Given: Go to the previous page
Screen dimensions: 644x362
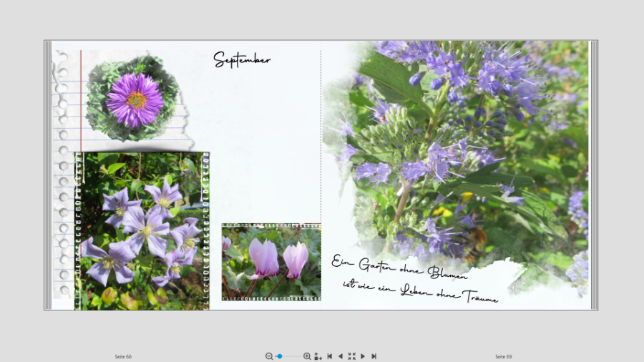Looking at the screenshot, I should pos(340,356).
